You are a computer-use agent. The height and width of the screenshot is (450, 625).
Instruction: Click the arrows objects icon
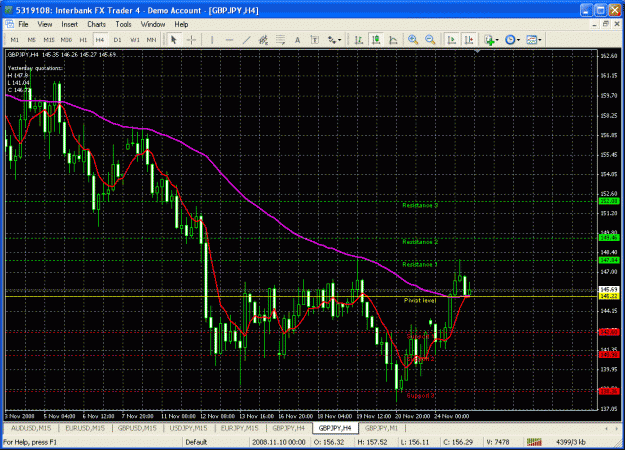point(331,40)
